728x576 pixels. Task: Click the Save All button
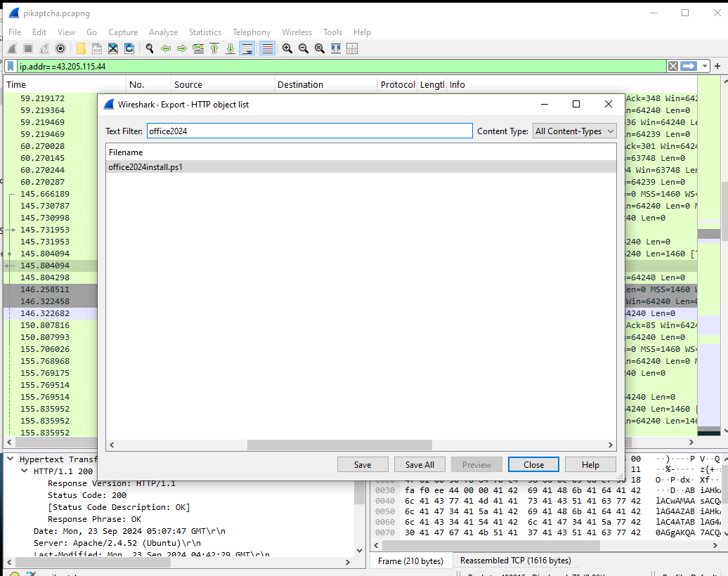(x=420, y=464)
